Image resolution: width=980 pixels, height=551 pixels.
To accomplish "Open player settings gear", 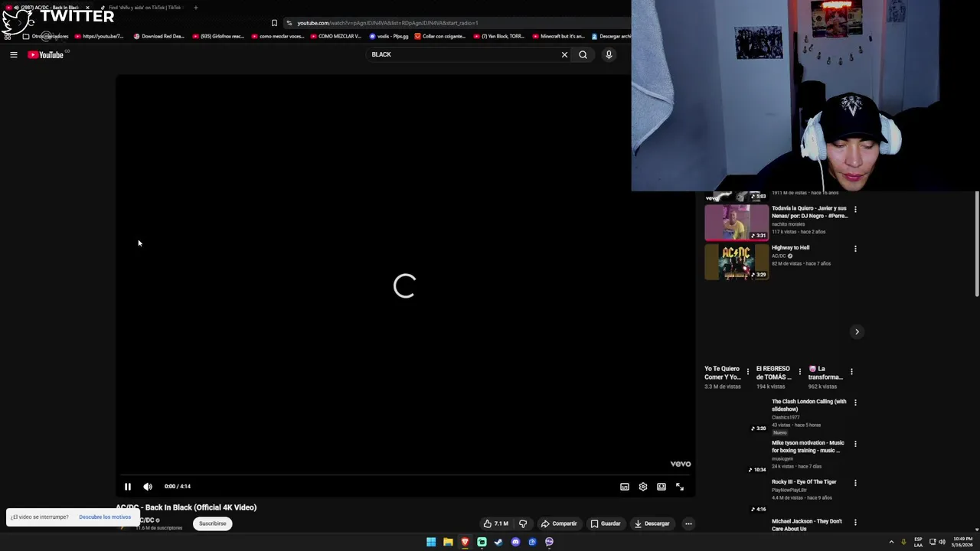I will point(643,487).
